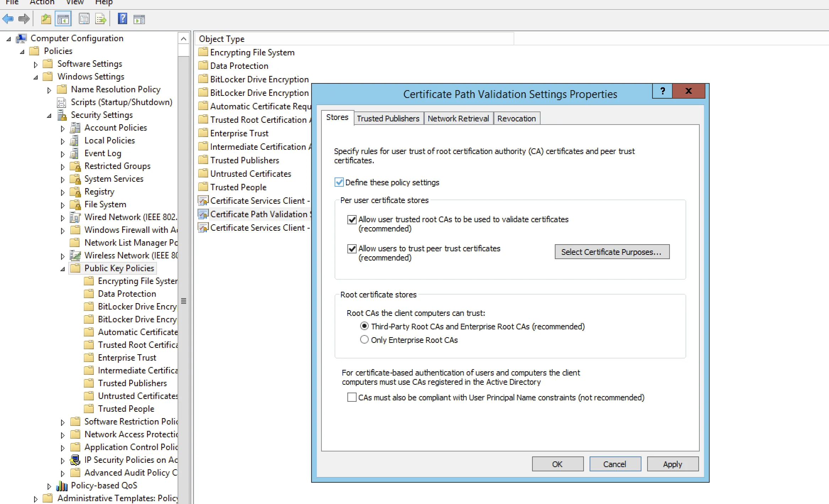Viewport: 829px width, 504px height.
Task: Toggle the Show/Hide Console Tree icon
Action: coord(63,19)
